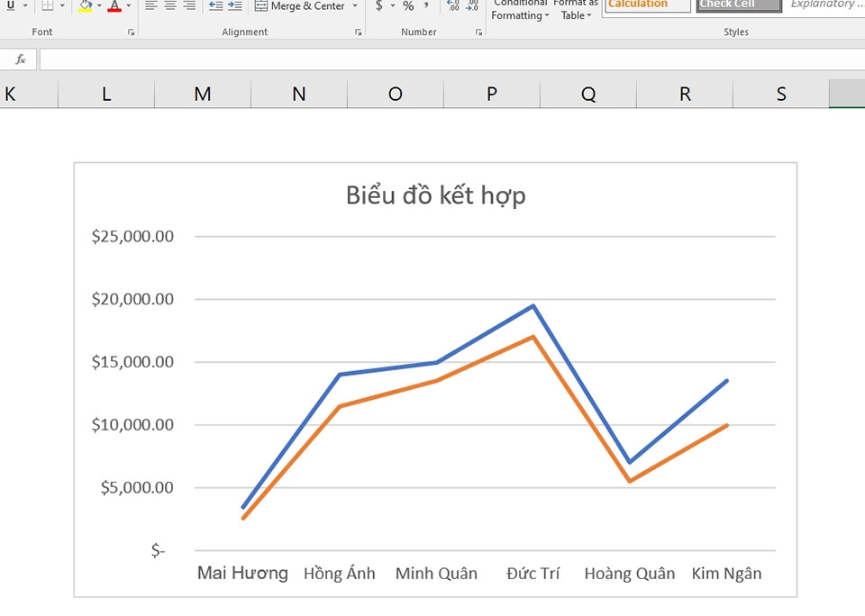Increase decimal places

click(453, 5)
